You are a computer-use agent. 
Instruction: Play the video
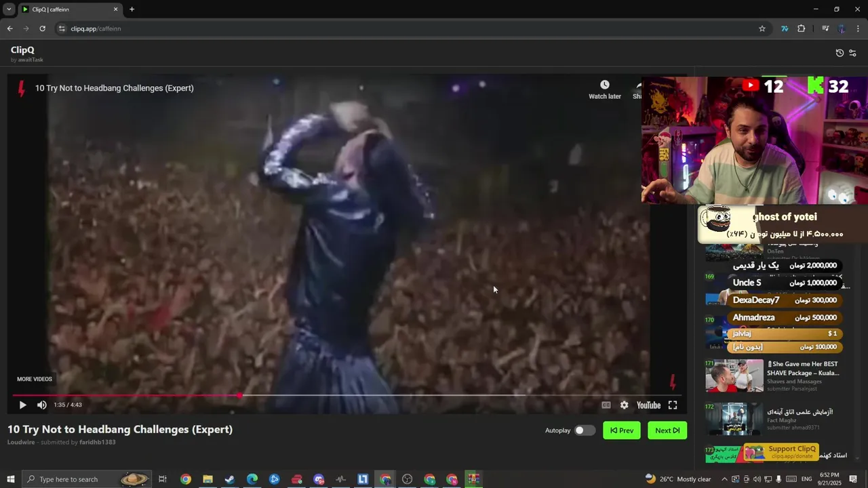pyautogui.click(x=22, y=405)
